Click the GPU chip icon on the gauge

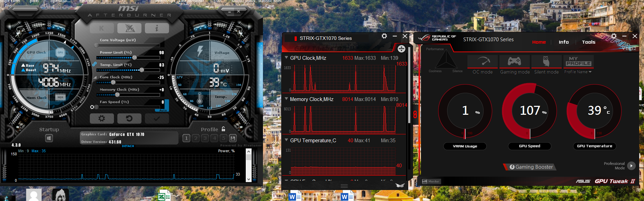click(60, 53)
